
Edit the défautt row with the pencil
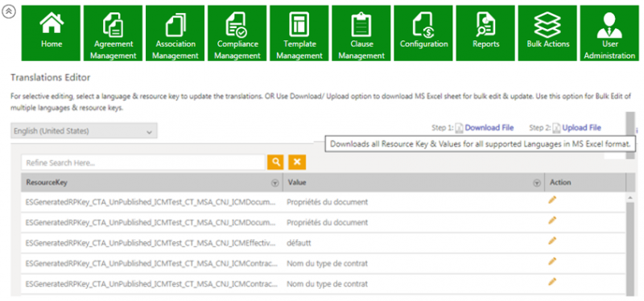[x=552, y=241]
